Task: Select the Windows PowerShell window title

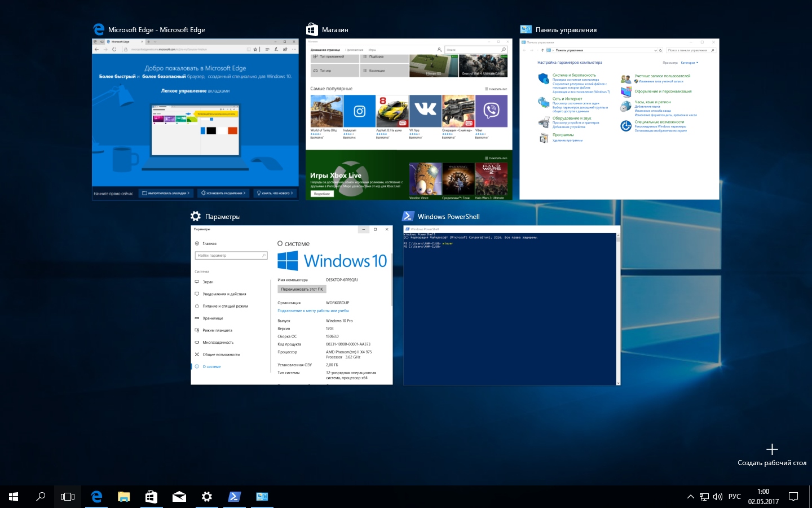Action: pos(449,217)
